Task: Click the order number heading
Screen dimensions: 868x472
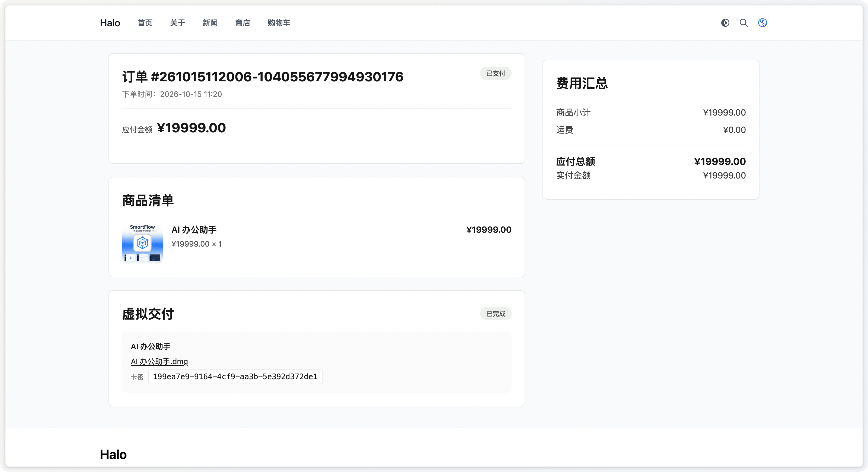Action: coord(263,77)
